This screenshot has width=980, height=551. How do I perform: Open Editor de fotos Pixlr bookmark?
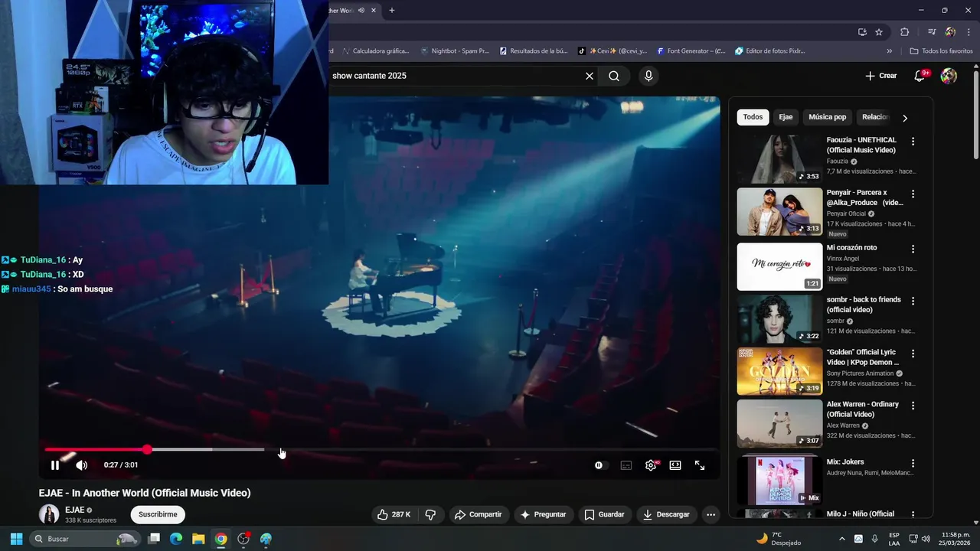click(770, 51)
